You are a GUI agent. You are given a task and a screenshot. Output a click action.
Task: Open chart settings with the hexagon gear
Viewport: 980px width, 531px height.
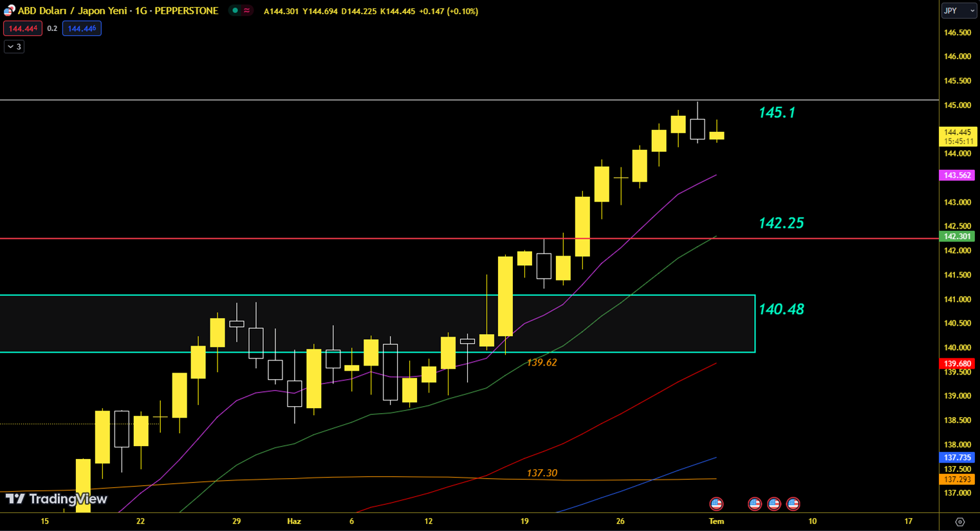tap(959, 522)
